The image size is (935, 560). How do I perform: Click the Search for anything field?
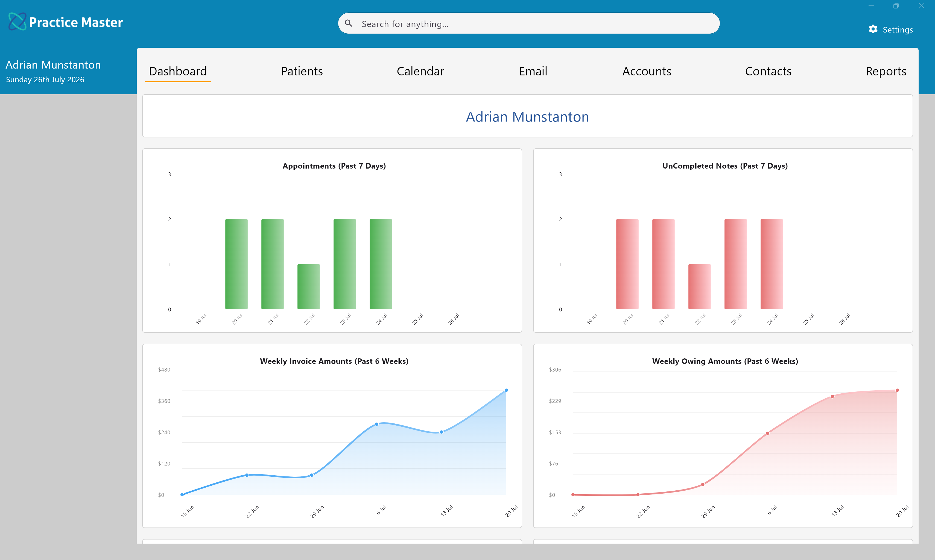529,23
